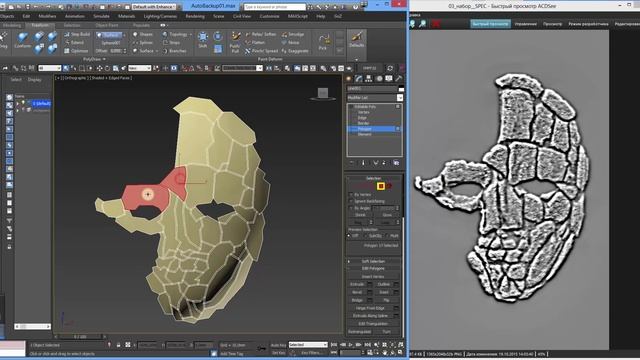Screen dimensions: 640x360
Task: Select the Noise brush
Action: pos(291,42)
